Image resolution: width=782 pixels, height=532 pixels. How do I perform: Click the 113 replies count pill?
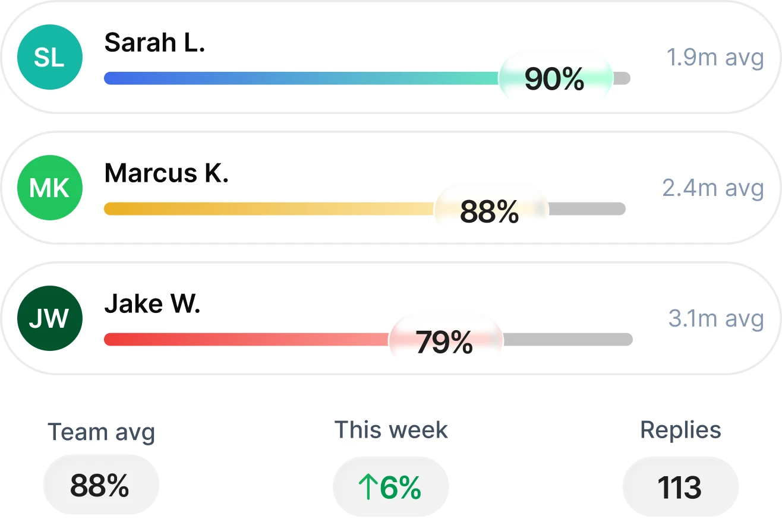[680, 487]
